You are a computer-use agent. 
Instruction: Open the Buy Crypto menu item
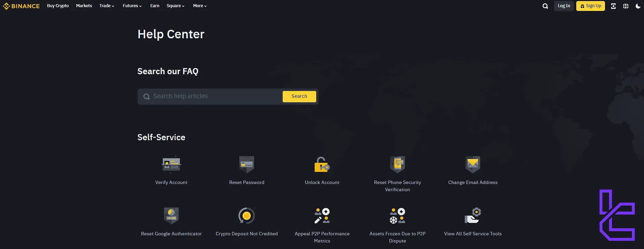coord(58,6)
